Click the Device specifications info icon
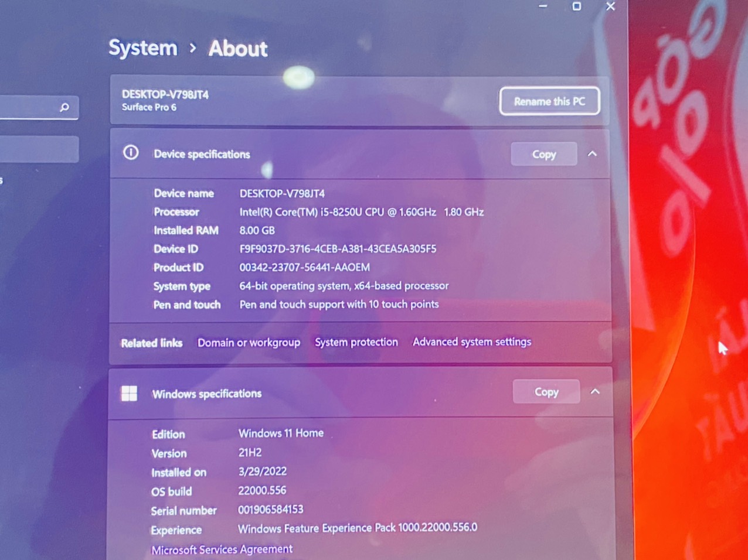The image size is (748, 560). pyautogui.click(x=131, y=153)
